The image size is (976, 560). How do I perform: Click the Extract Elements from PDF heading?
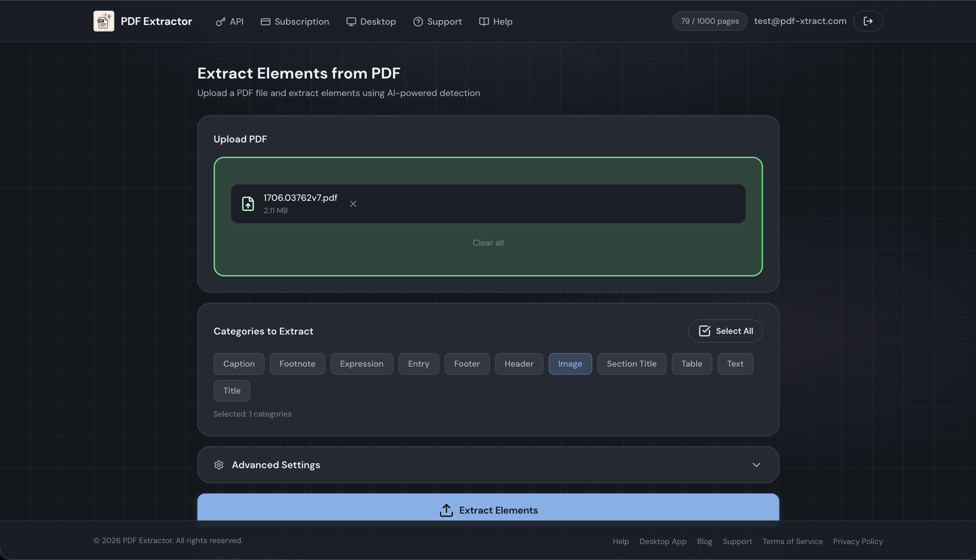point(299,73)
